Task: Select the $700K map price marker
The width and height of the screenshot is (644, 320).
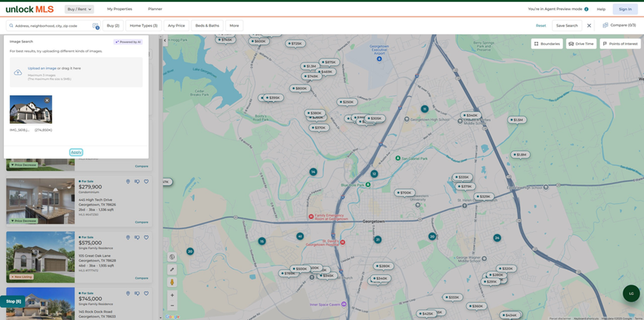Action: click(x=404, y=193)
